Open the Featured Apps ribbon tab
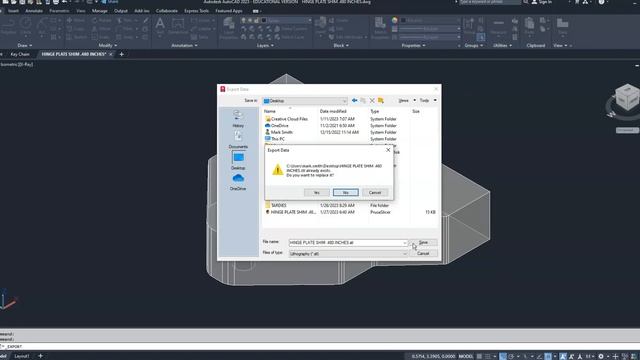Screen dimensions: 640x360 click(x=229, y=11)
